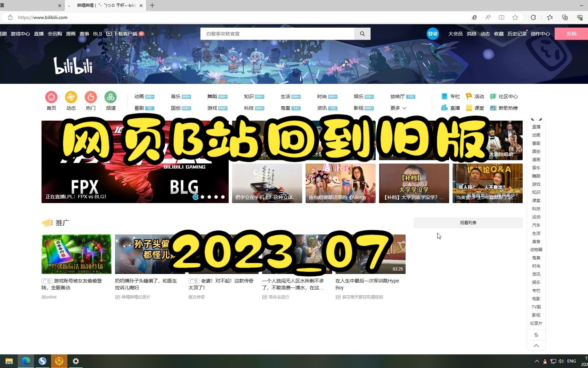Screen dimensions: 588x368
Task: Select the first carousel dot
Action: pyautogui.click(x=196, y=197)
